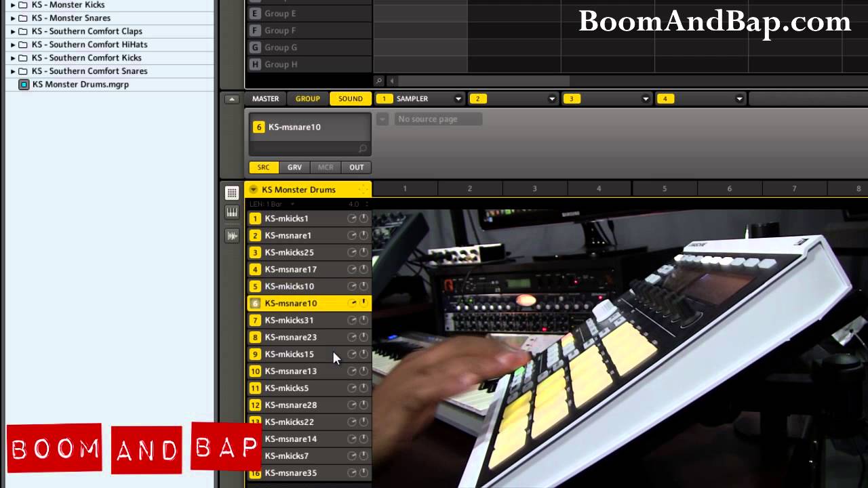The image size is (868, 488).
Task: Mute sound slot 1 KS-mkicks1 number button
Action: (255, 218)
